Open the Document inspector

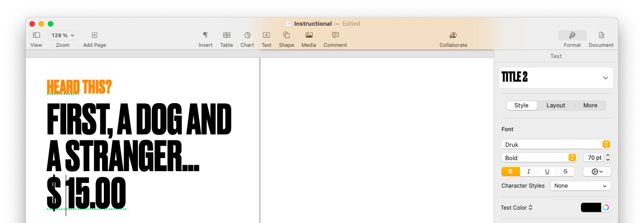(x=601, y=35)
